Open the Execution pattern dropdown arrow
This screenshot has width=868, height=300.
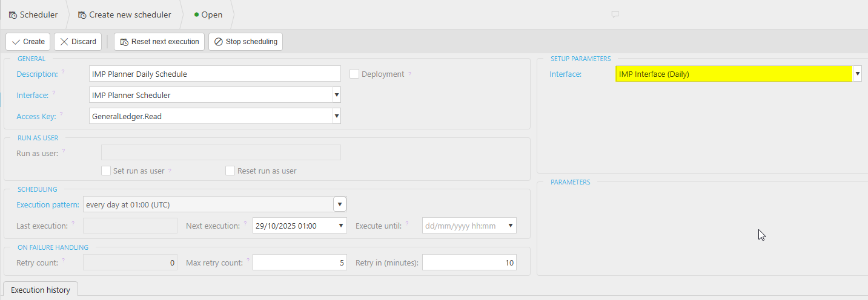(x=340, y=204)
